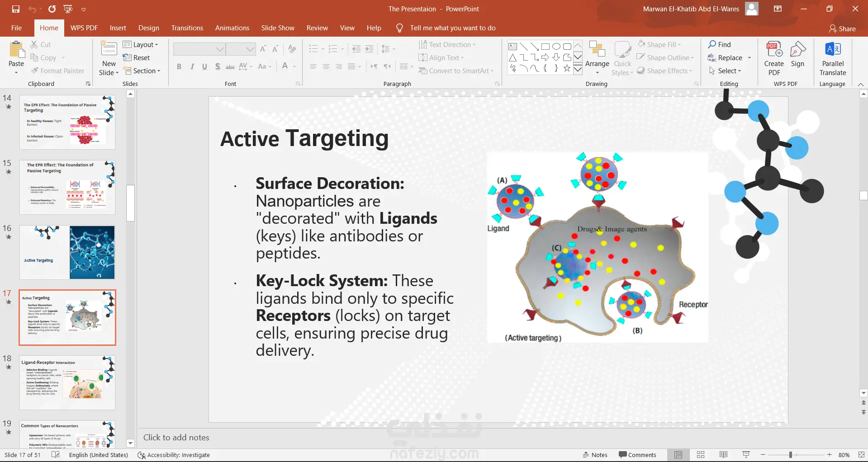
Task: Click the Undo arrow icon
Action: 32,9
